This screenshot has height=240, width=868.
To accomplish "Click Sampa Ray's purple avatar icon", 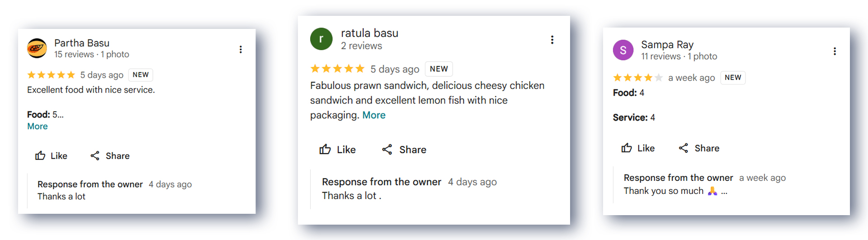I will point(623,50).
